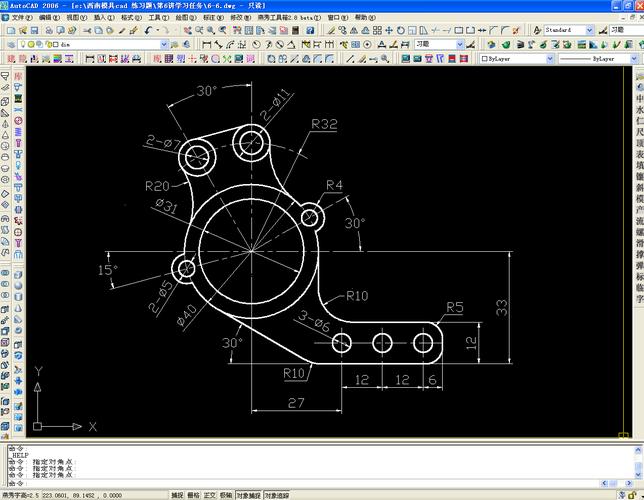Toggle 正交 ortho mode in the status bar
The image size is (644, 500).
coord(209,495)
